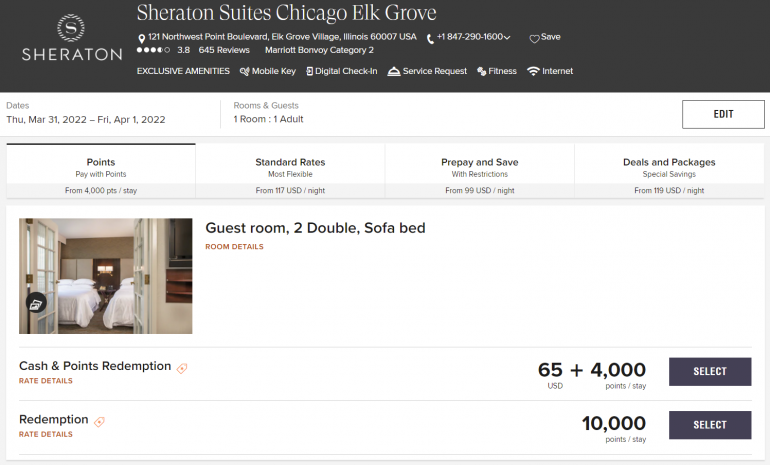Click the Mobile Key amenity icon
Screen dimensions: 770x465
244,71
